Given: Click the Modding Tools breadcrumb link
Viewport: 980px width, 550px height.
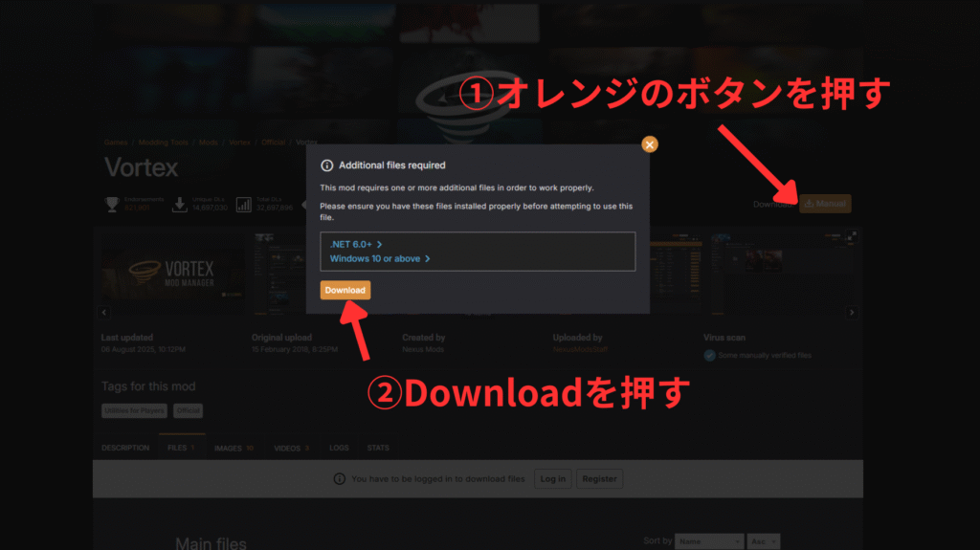Looking at the screenshot, I should point(163,143).
